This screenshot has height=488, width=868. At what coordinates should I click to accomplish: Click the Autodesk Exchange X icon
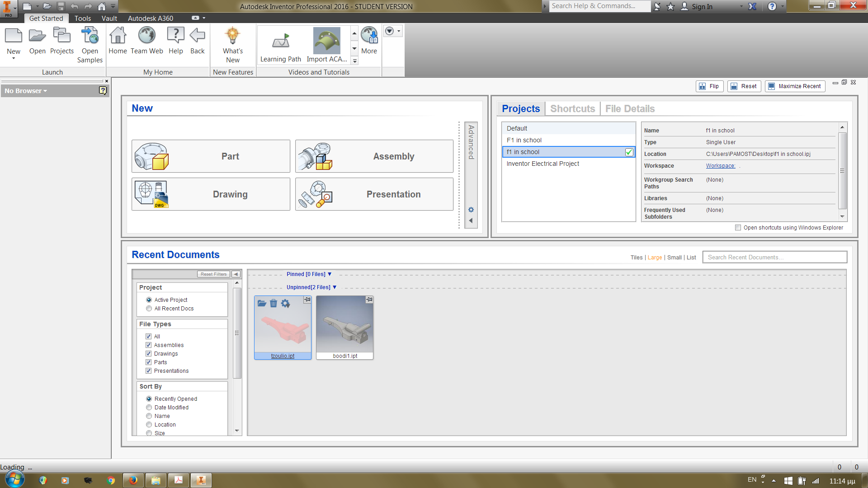[752, 6]
